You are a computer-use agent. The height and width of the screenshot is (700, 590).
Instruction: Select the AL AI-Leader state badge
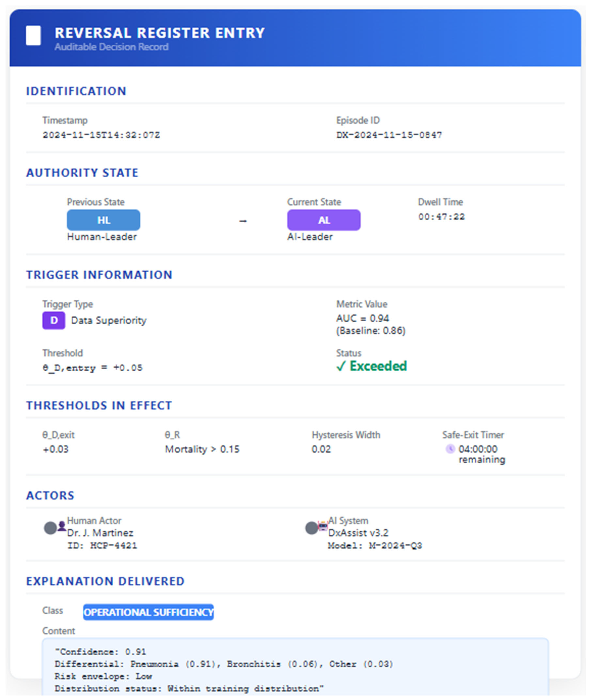coord(323,220)
